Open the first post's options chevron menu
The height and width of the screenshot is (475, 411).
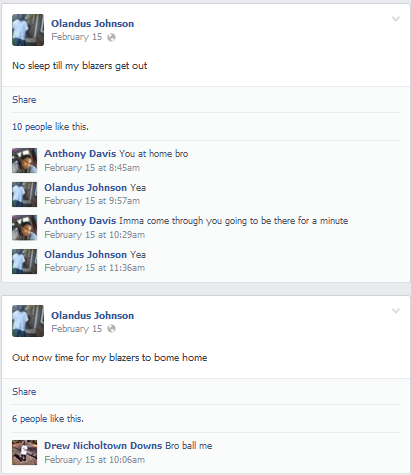click(396, 19)
